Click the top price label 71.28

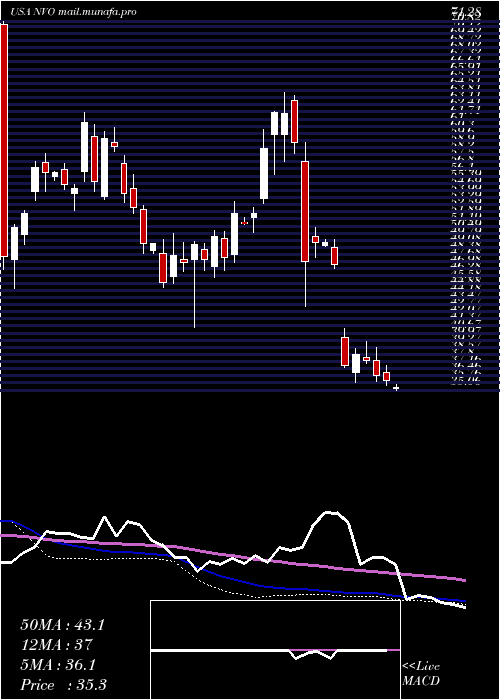click(x=465, y=12)
